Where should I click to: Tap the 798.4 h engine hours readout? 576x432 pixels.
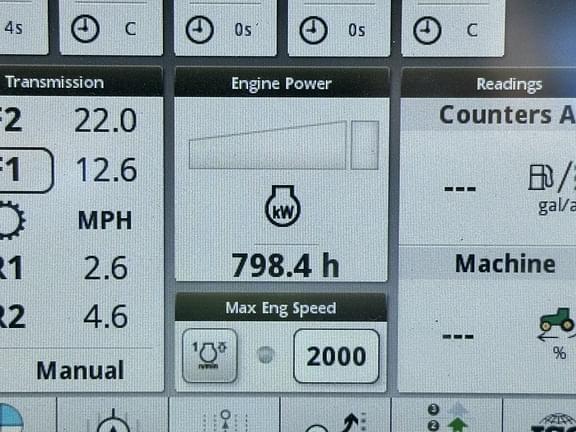[x=285, y=266]
